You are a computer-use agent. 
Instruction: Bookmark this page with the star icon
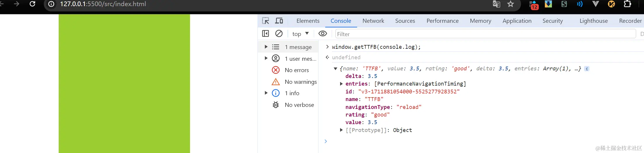coord(510,4)
